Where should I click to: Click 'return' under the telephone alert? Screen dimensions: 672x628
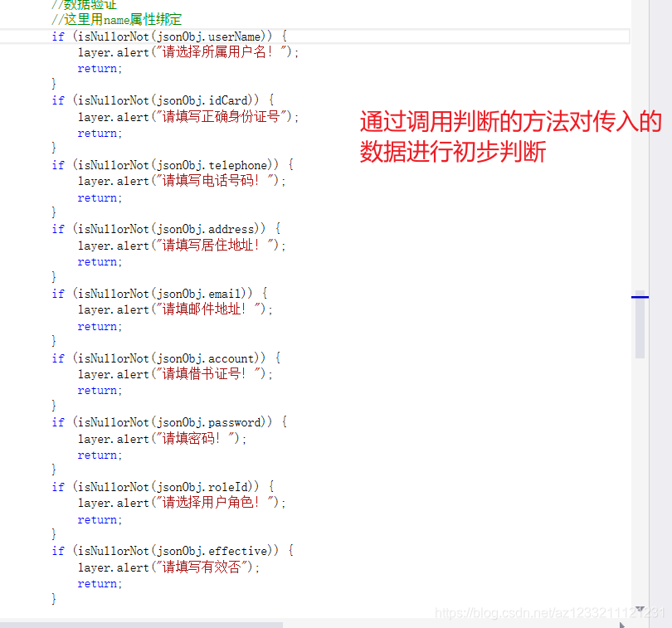(x=97, y=198)
